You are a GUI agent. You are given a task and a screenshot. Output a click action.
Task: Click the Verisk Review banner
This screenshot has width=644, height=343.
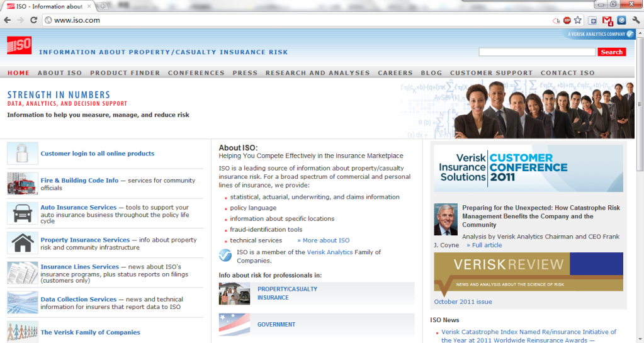[529, 274]
